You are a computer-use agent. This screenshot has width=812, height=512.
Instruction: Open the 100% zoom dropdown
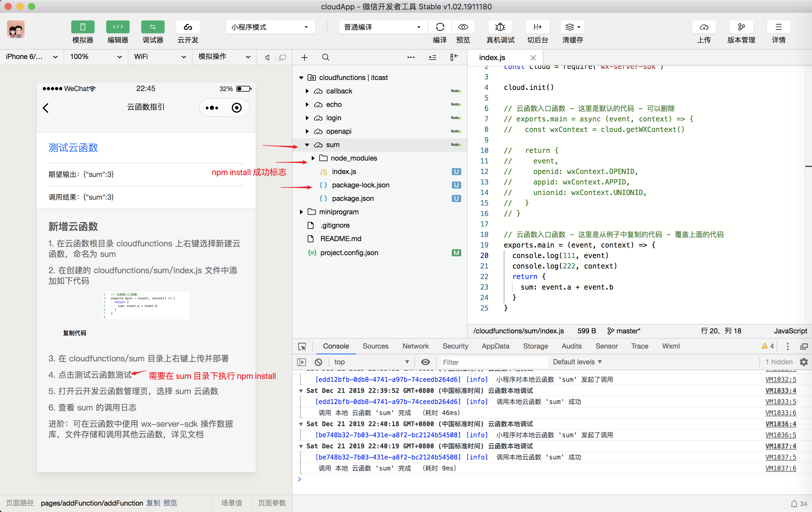click(x=96, y=57)
